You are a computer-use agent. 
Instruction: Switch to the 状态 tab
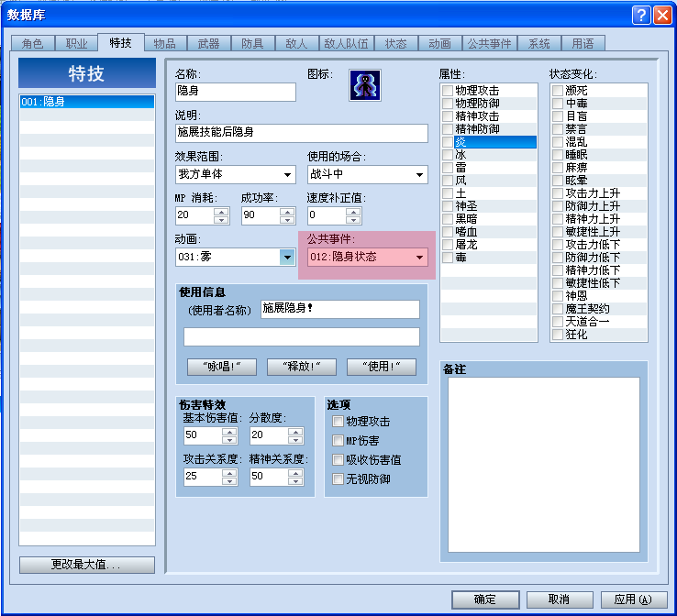click(396, 44)
